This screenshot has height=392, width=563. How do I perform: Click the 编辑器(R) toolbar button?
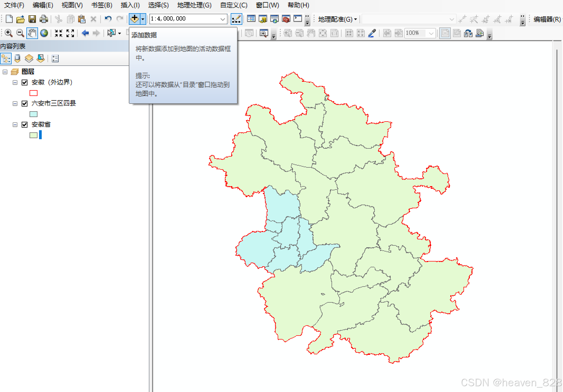pos(547,19)
